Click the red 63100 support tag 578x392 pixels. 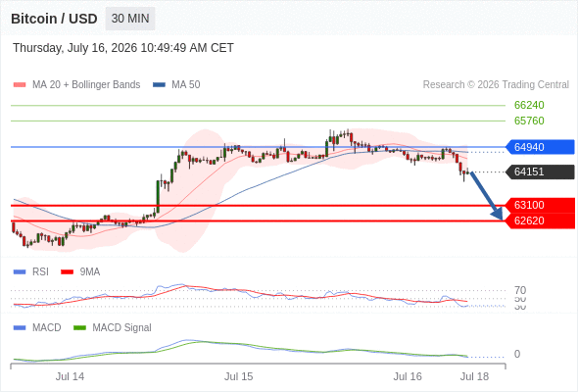point(540,205)
